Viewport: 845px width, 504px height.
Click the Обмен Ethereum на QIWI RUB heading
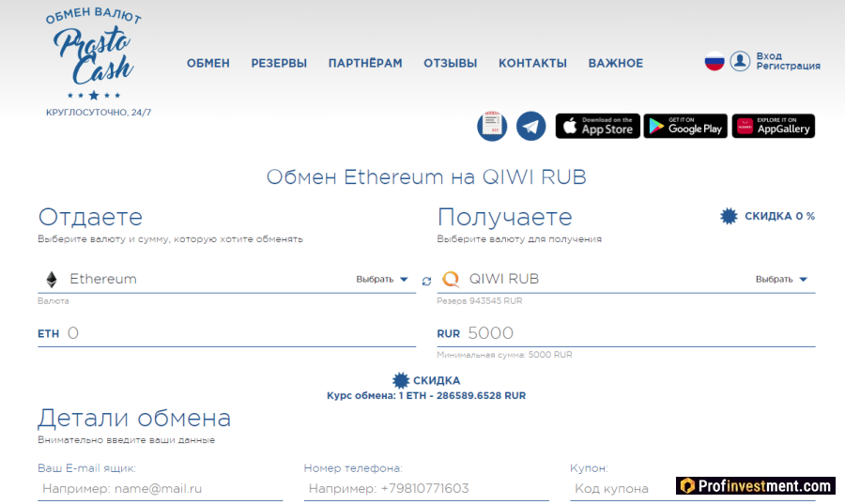(x=426, y=177)
